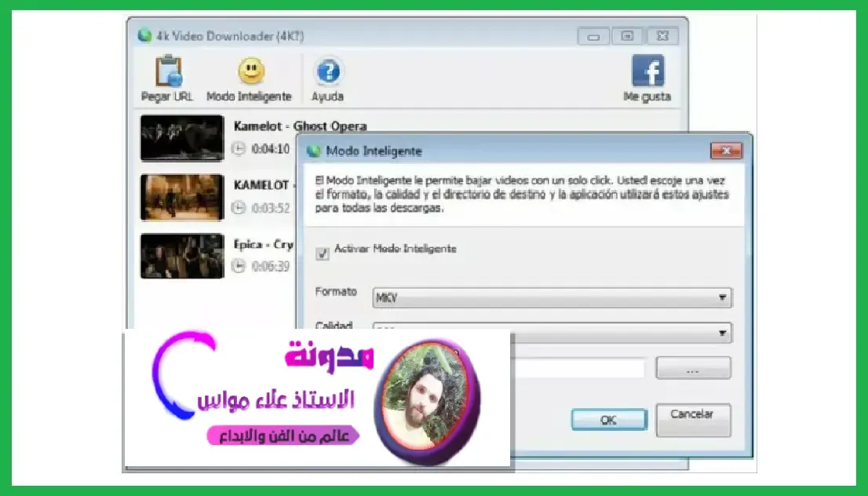Click clock icon next to 0:04:10

(238, 148)
